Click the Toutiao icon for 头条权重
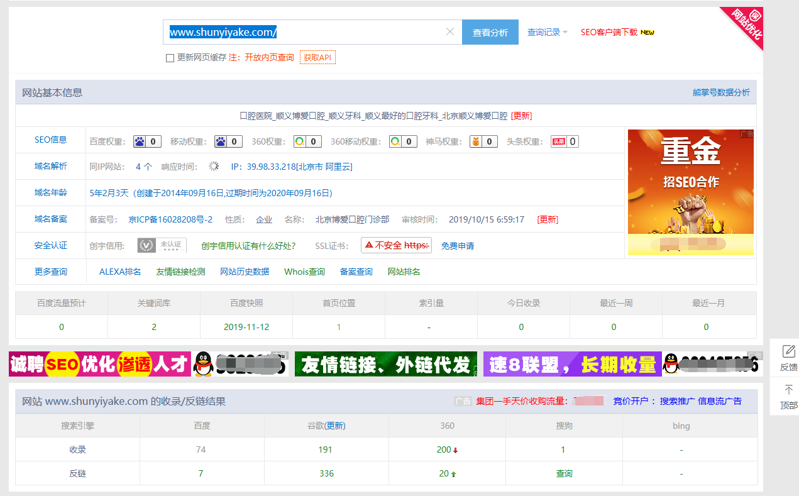This screenshot has height=496, width=799. (558, 142)
